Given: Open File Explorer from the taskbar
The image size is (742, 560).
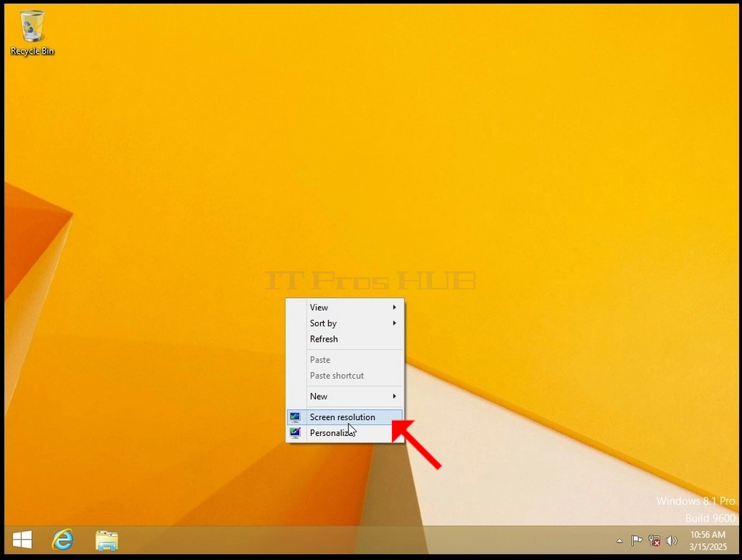Looking at the screenshot, I should pos(107,540).
